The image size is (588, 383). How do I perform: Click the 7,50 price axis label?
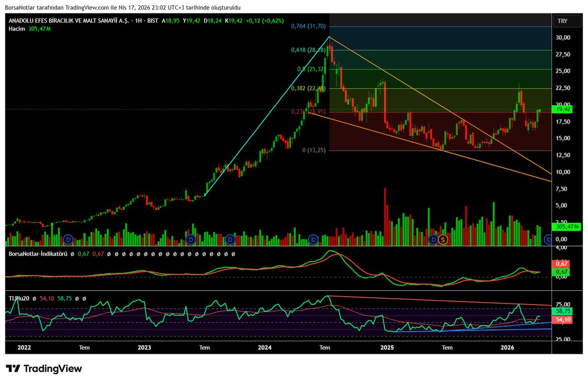[562, 189]
